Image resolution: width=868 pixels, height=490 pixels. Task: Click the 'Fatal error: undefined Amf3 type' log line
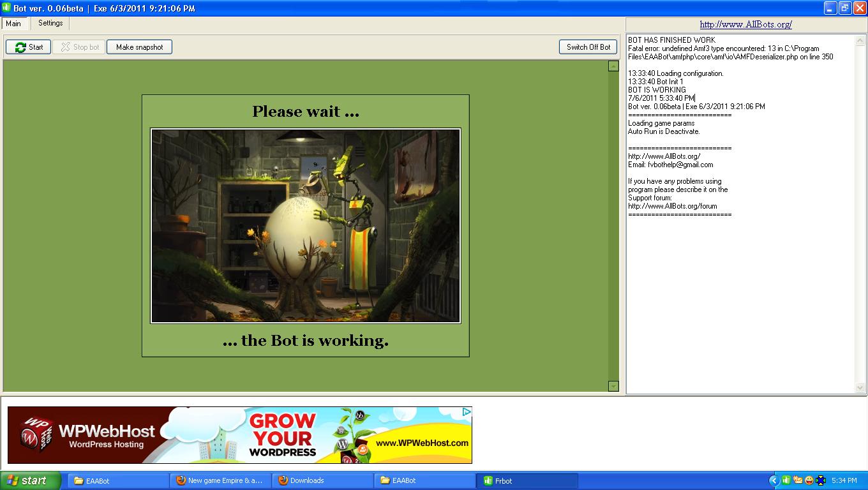730,52
